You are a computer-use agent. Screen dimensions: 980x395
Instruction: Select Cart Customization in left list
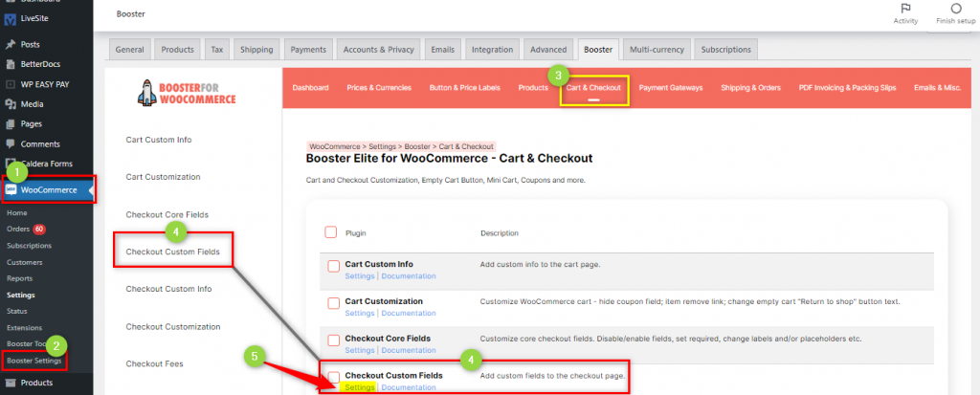163,177
